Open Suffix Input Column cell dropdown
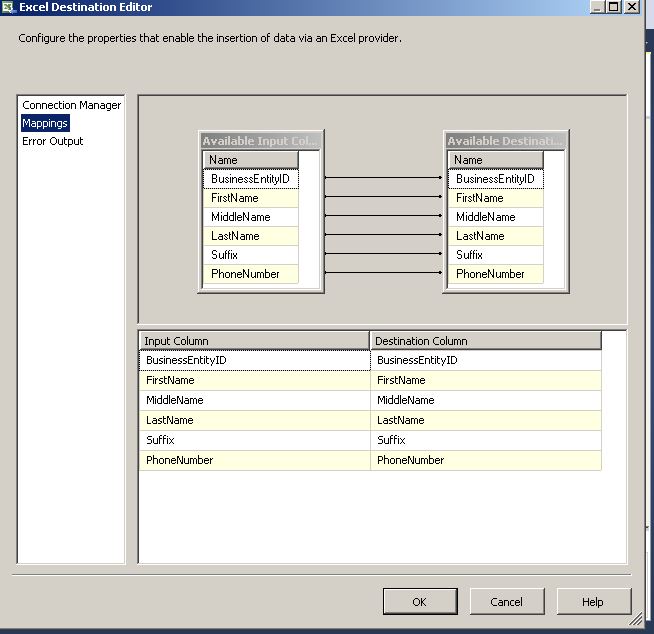 coord(255,440)
